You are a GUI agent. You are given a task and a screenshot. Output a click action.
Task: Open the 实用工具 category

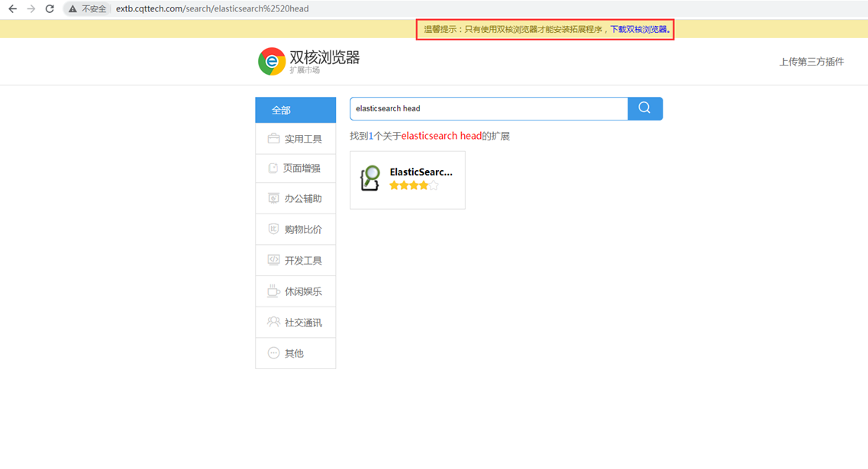[295, 139]
